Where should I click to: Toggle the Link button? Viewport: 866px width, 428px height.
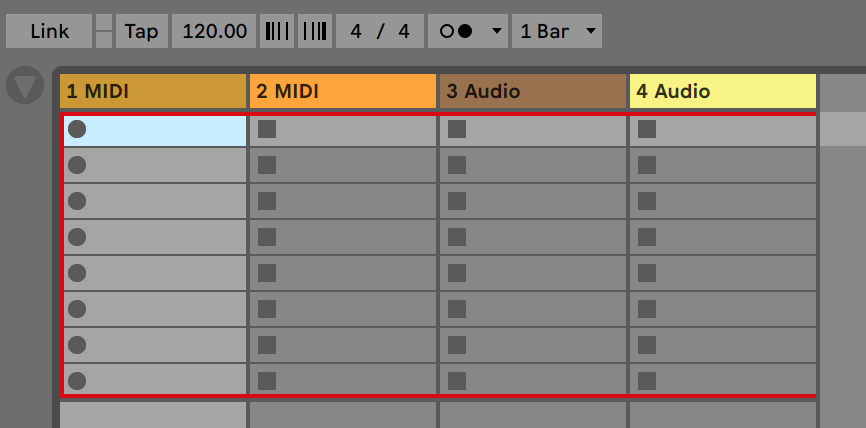tap(49, 31)
